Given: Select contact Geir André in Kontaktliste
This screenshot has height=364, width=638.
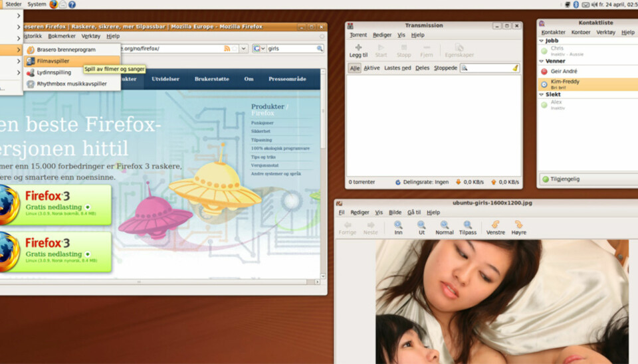Looking at the screenshot, I should (588, 71).
